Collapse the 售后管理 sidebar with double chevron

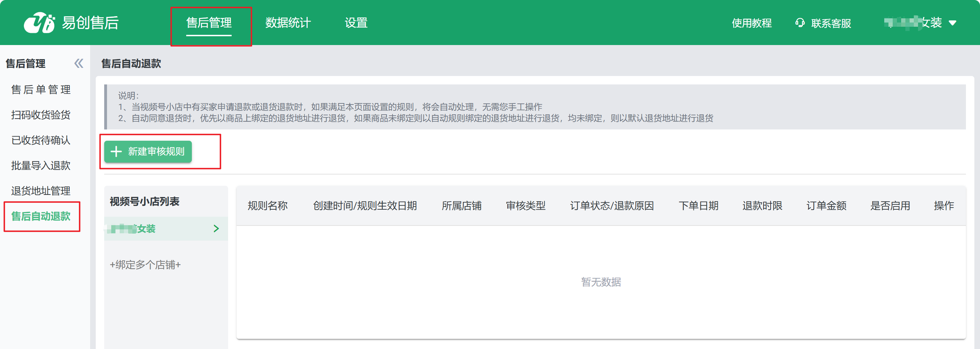tap(79, 63)
